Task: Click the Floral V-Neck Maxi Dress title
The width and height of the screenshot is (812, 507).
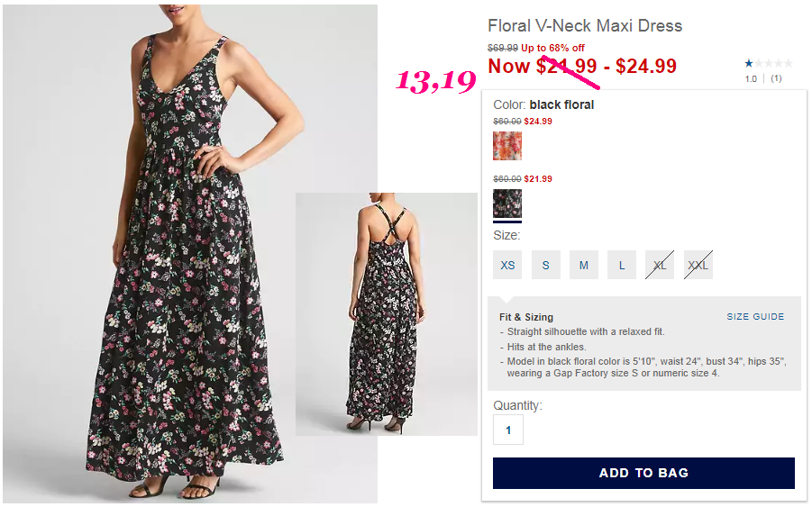Action: point(585,26)
